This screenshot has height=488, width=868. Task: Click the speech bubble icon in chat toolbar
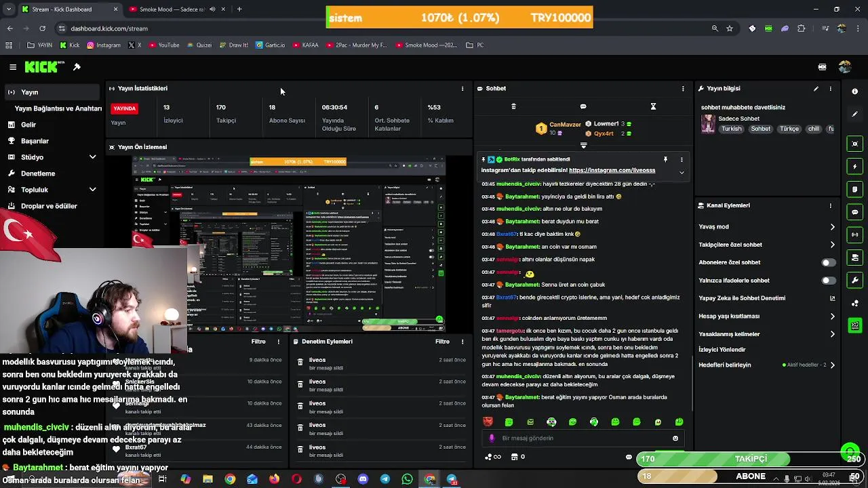(x=583, y=106)
